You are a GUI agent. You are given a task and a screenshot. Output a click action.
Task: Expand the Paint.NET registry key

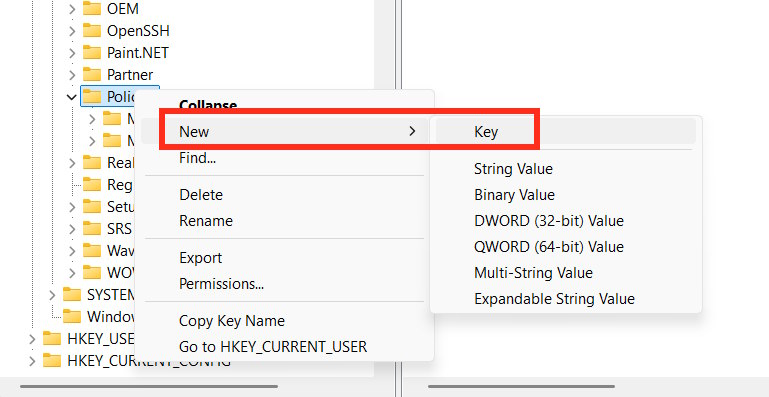(x=72, y=53)
